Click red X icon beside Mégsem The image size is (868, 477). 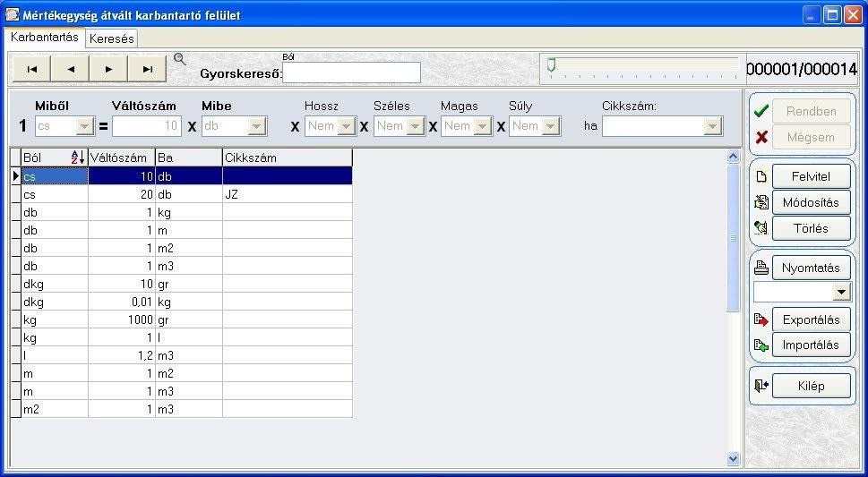tap(761, 137)
